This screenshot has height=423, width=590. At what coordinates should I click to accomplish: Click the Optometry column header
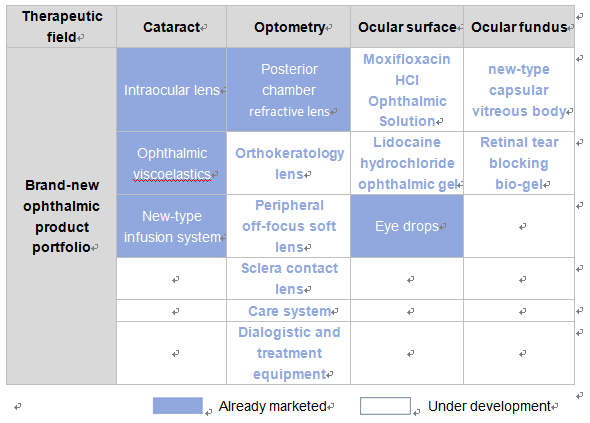tap(289, 27)
